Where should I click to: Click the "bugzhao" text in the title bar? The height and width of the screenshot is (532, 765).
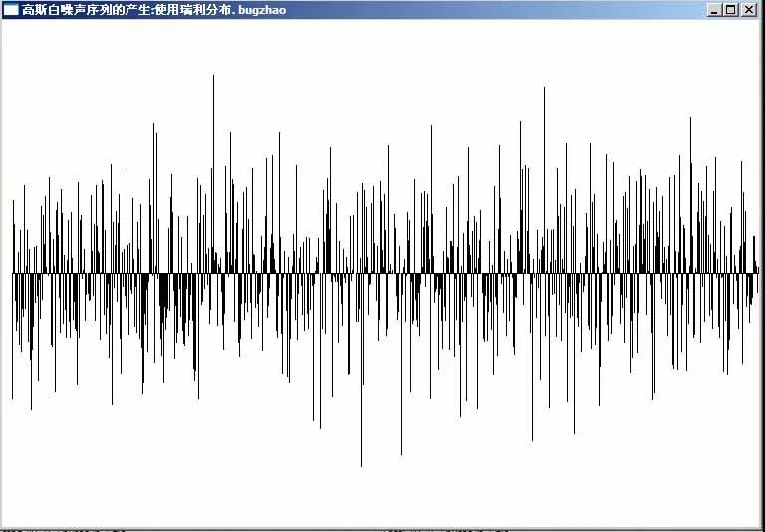coord(262,9)
